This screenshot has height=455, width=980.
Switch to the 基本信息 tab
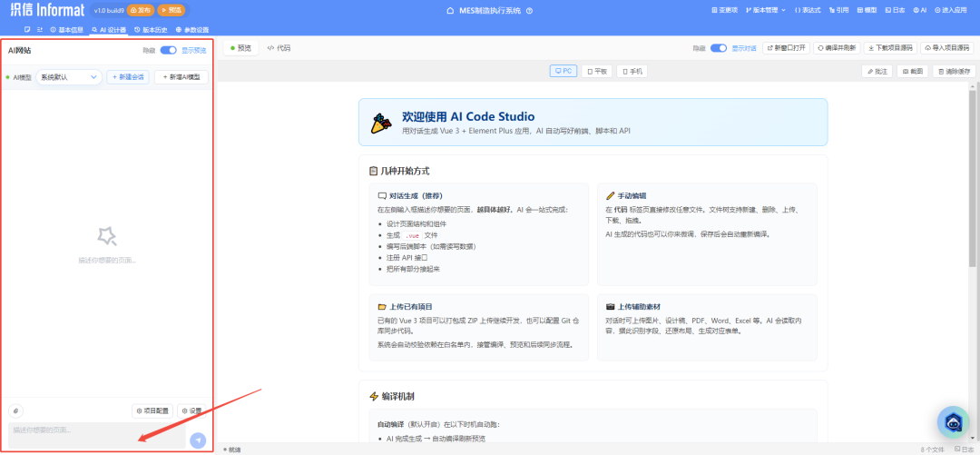coord(66,29)
